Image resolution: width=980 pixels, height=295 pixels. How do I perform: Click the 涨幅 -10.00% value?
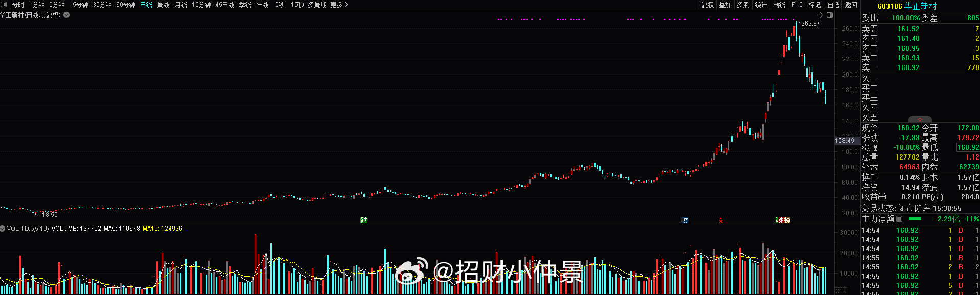coord(906,147)
